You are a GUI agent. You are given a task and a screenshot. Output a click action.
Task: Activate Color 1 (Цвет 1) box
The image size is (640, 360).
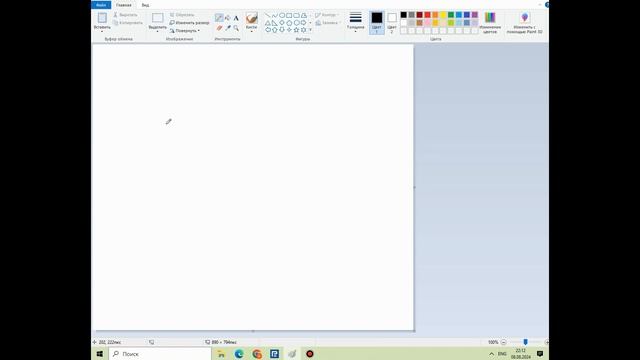(377, 22)
